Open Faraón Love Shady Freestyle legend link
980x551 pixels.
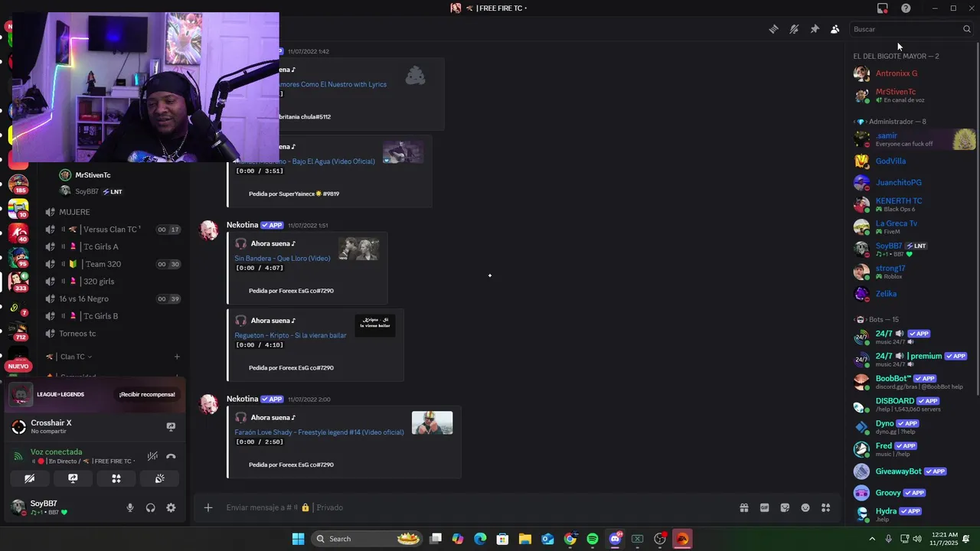click(x=319, y=432)
